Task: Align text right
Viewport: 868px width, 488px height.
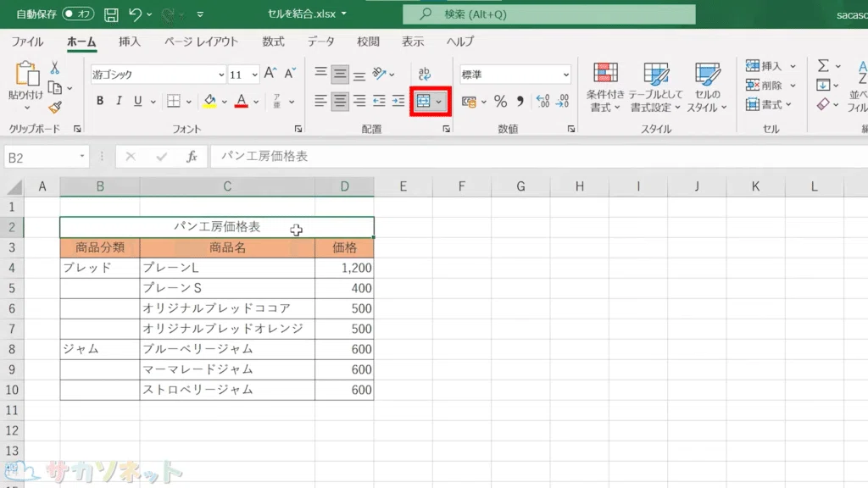Action: pyautogui.click(x=359, y=101)
